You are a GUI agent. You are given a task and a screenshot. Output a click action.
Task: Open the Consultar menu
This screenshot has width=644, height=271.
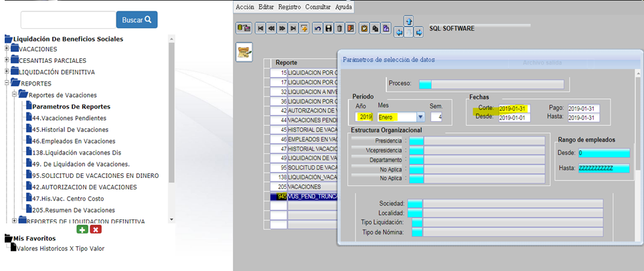tap(318, 7)
